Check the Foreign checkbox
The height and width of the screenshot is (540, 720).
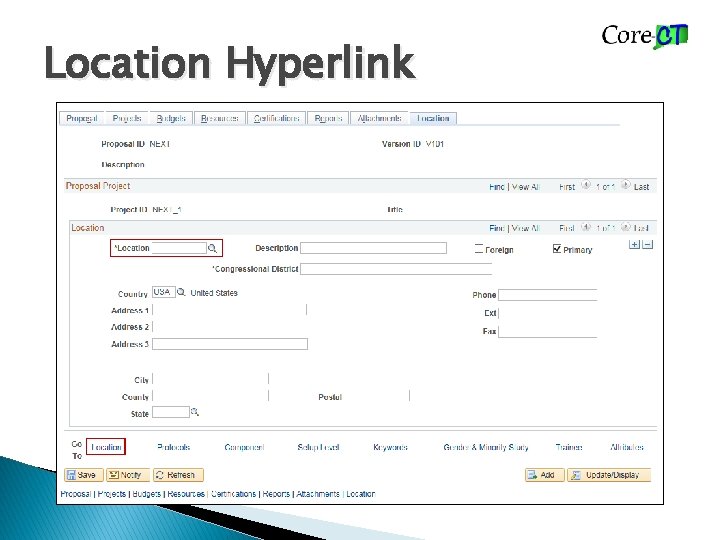click(479, 249)
